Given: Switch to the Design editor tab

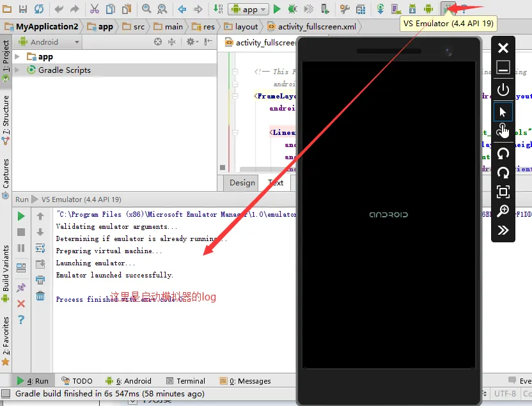Looking at the screenshot, I should coord(242,183).
